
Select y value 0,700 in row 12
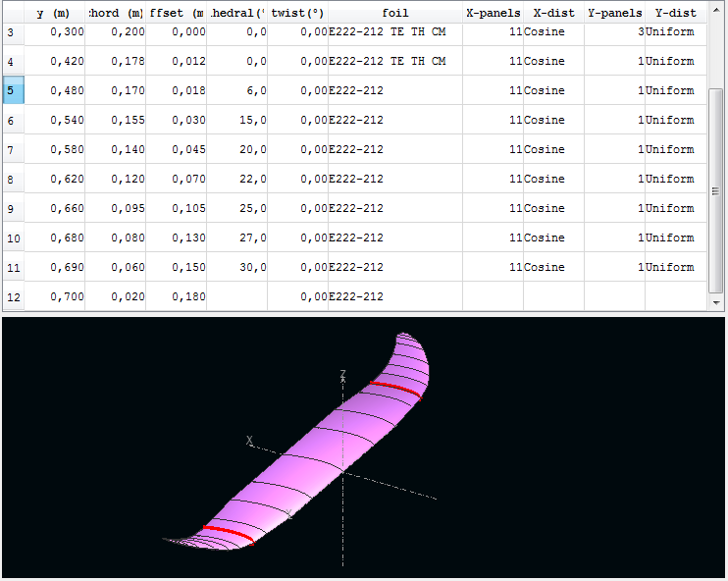coord(54,296)
